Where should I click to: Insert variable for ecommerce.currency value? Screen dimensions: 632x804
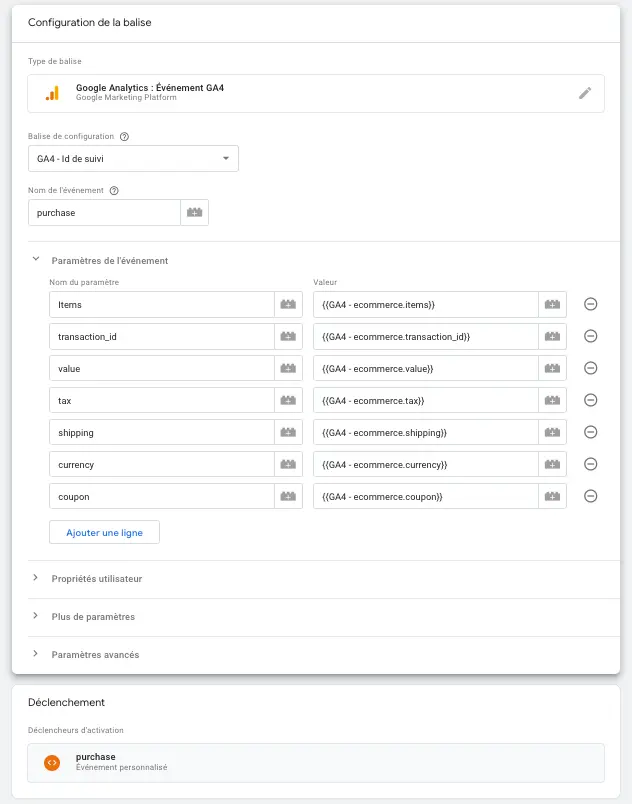[x=552, y=465]
